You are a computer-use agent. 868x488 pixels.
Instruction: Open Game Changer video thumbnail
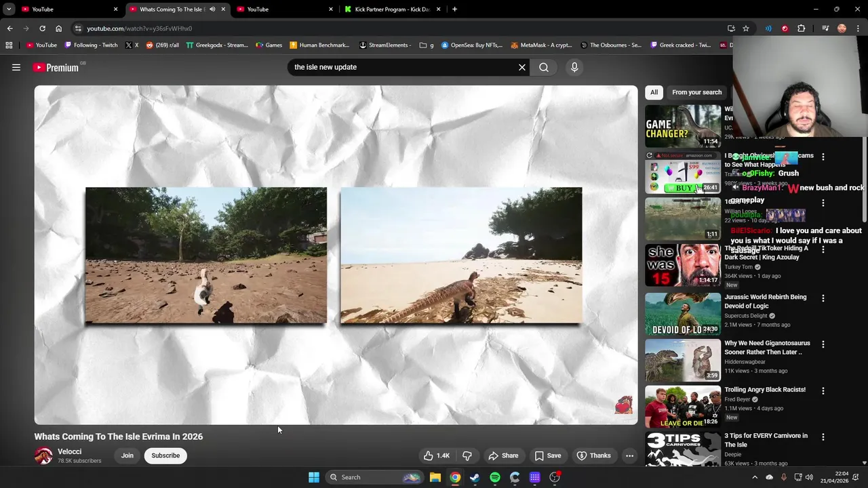click(x=683, y=126)
